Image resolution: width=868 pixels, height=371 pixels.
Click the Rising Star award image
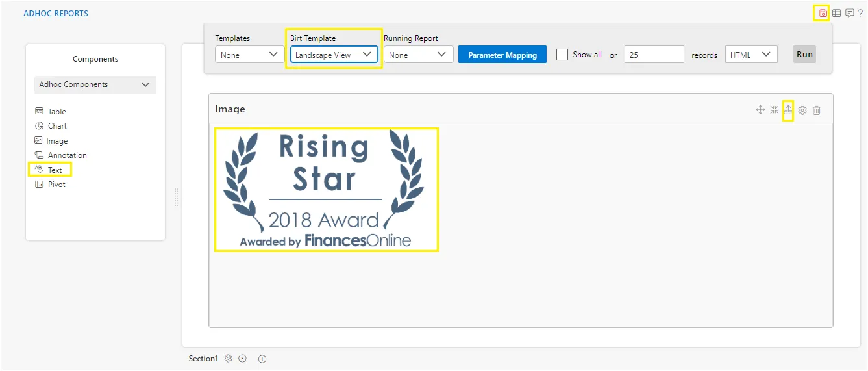click(326, 189)
